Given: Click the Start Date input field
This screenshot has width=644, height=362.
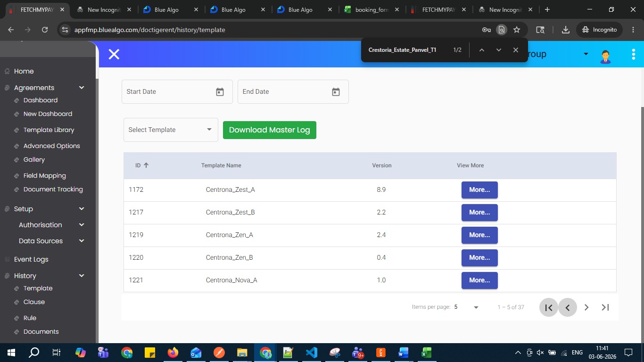Looking at the screenshot, I should click(x=177, y=92).
